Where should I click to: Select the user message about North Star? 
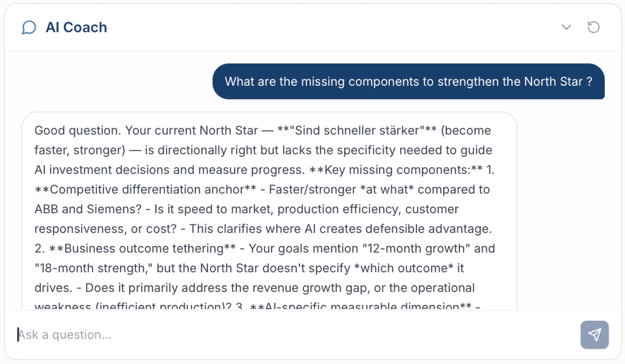(408, 81)
